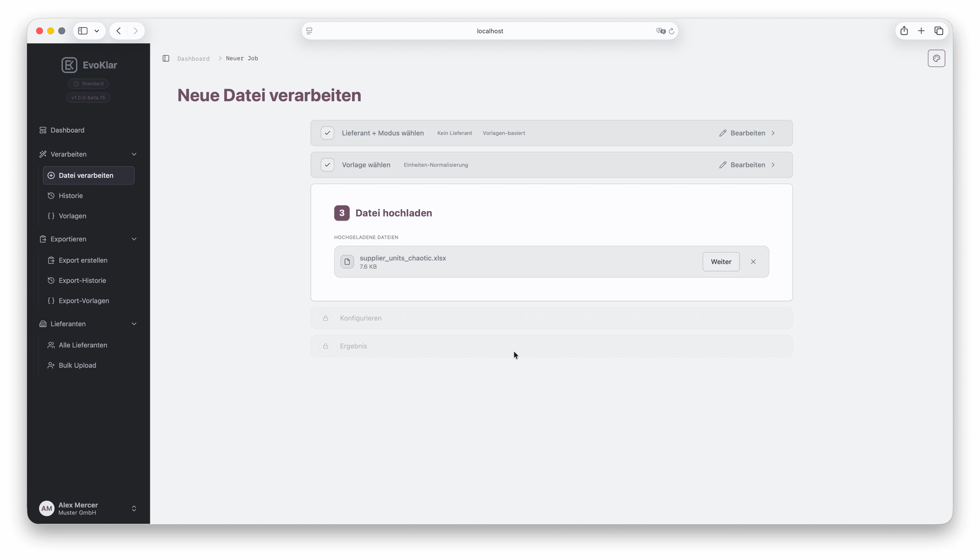This screenshot has width=980, height=560.
Task: Uncheck the Lieferant + Modus wählen checkbox
Action: (327, 133)
